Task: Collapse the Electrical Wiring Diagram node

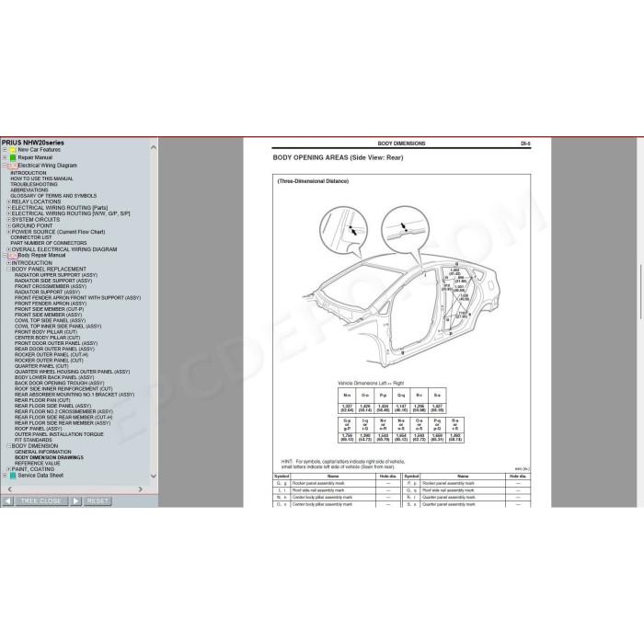Action: pos(5,166)
